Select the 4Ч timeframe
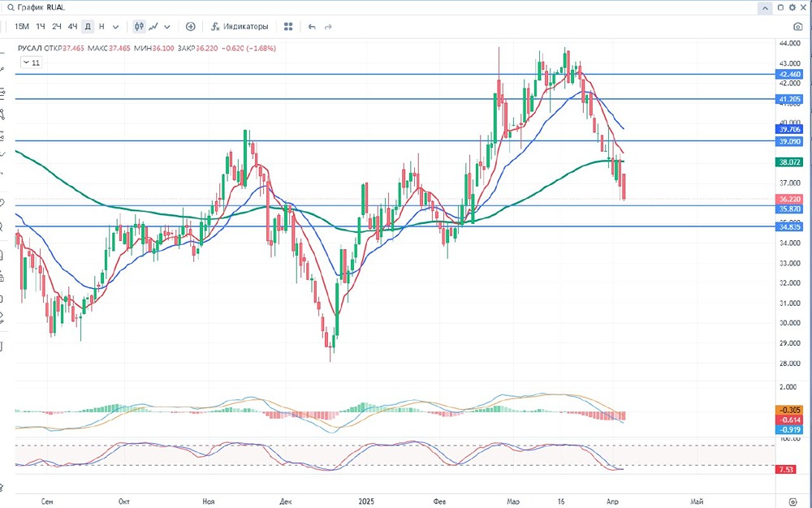Image resolution: width=812 pixels, height=508 pixels. point(72,27)
